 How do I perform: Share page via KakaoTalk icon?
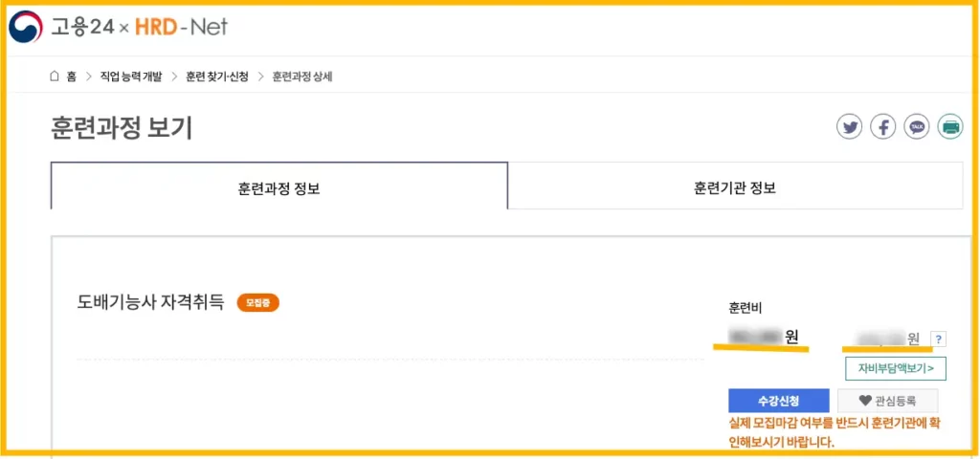[x=917, y=127]
